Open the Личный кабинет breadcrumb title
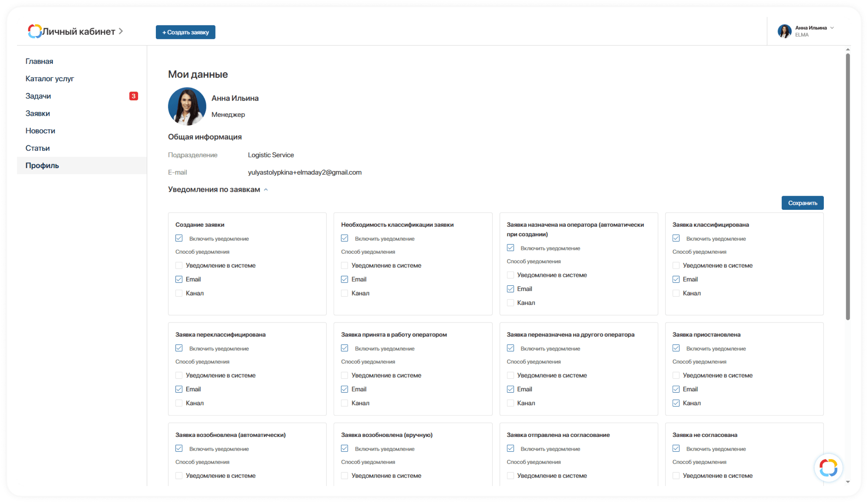The height and width of the screenshot is (503, 868). [x=78, y=31]
